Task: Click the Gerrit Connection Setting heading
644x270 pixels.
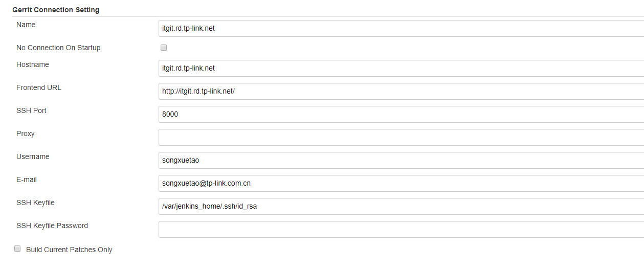Action: [x=56, y=10]
